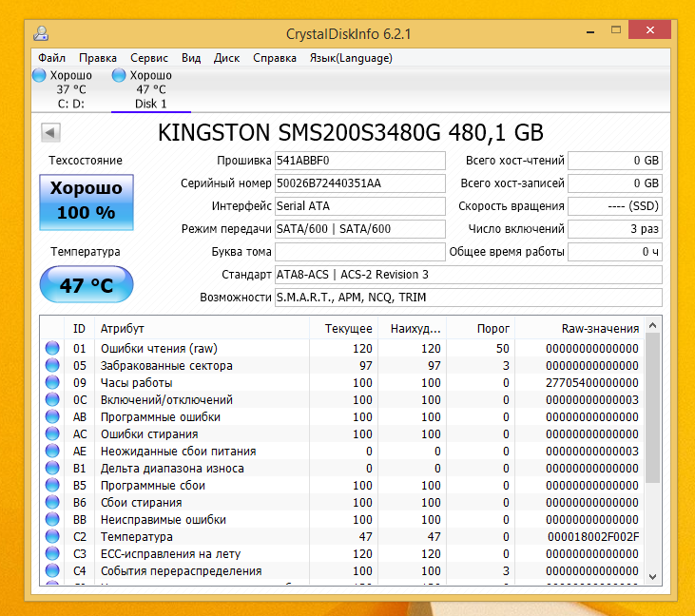Click status orb of attribute B1 row
This screenshot has width=695, height=616.
point(52,469)
